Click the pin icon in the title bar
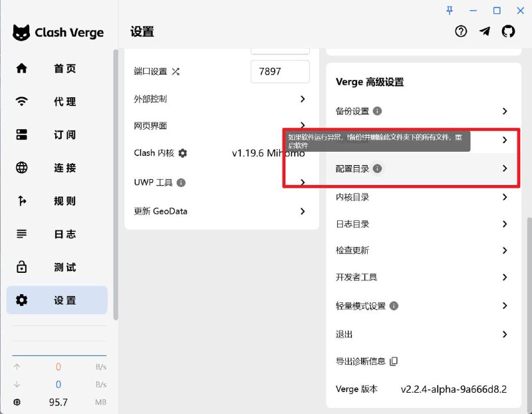The image size is (532, 414). [x=450, y=11]
